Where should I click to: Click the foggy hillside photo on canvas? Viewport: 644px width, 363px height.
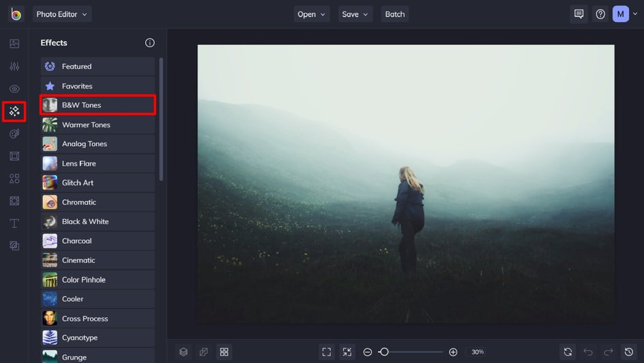click(x=406, y=184)
